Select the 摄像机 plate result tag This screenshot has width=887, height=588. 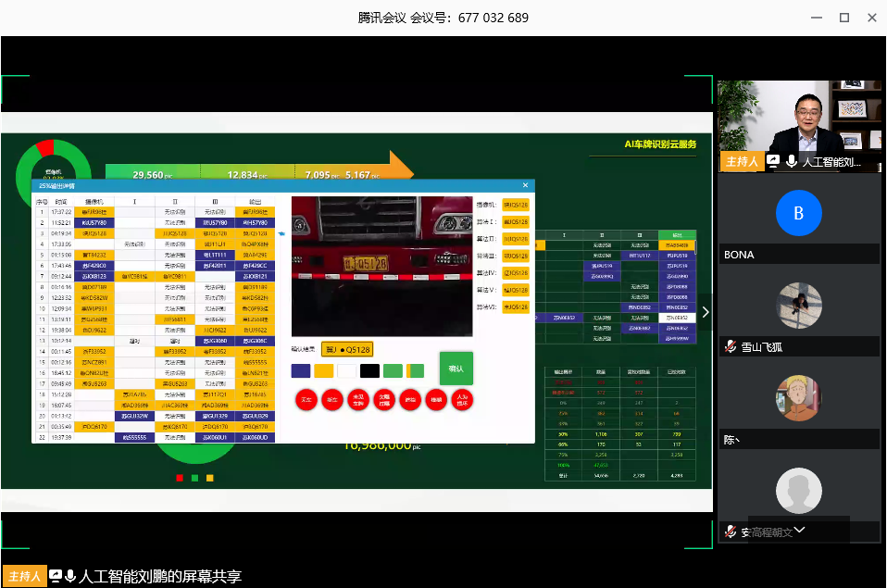click(516, 205)
